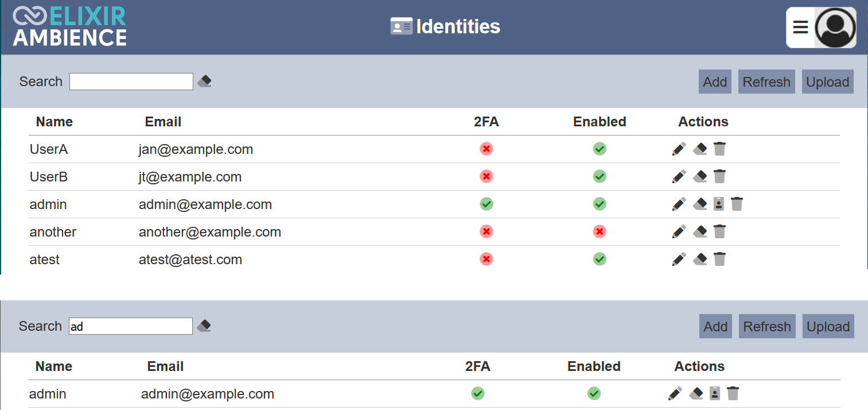The height and width of the screenshot is (410, 868).
Task: Open the hamburger menu in the header
Action: 800,27
